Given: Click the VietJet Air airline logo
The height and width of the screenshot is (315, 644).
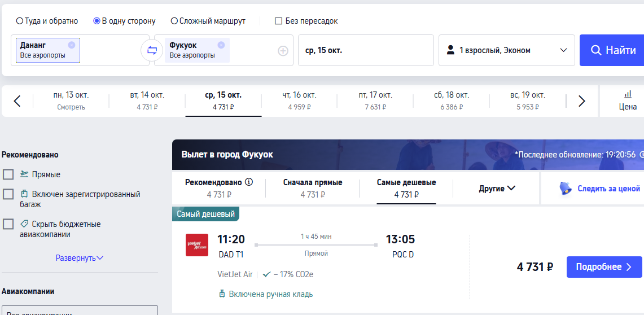Looking at the screenshot, I should (x=197, y=245).
